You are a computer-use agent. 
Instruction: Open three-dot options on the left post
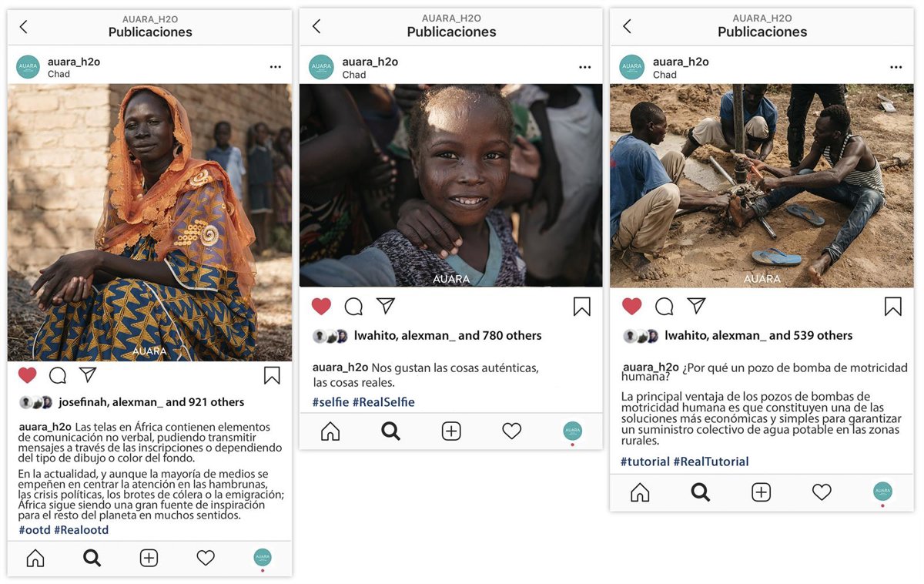pyautogui.click(x=276, y=68)
